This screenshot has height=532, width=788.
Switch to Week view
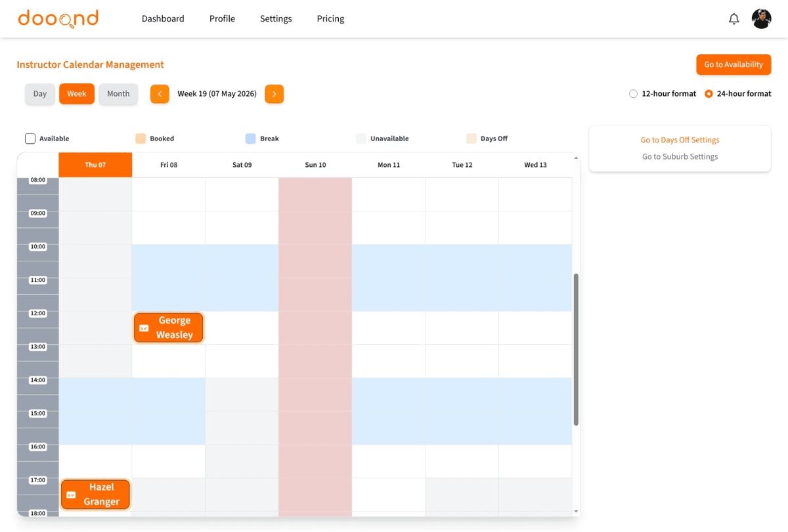pos(77,94)
